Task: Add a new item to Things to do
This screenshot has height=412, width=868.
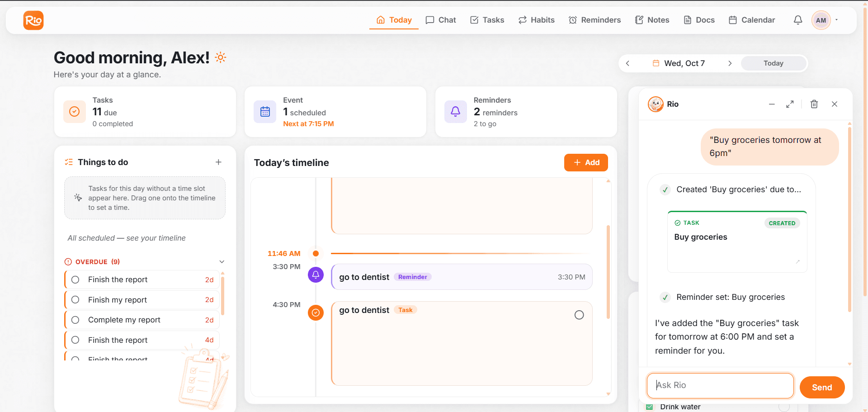Action: coord(218,162)
